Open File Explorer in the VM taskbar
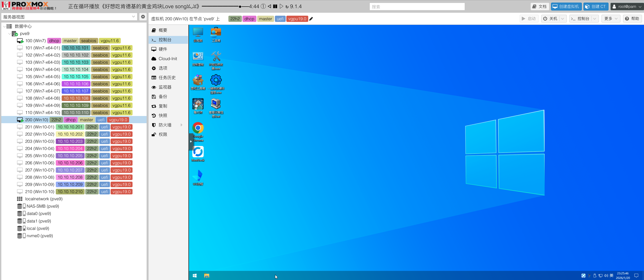This screenshot has width=644, height=280. coord(206,276)
